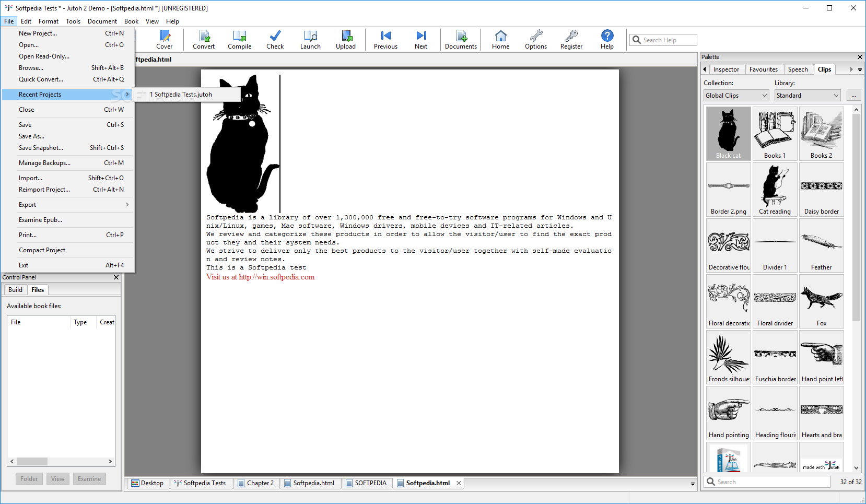Click the library browse ellipsis button
Screen dimensions: 866x504
click(854, 95)
